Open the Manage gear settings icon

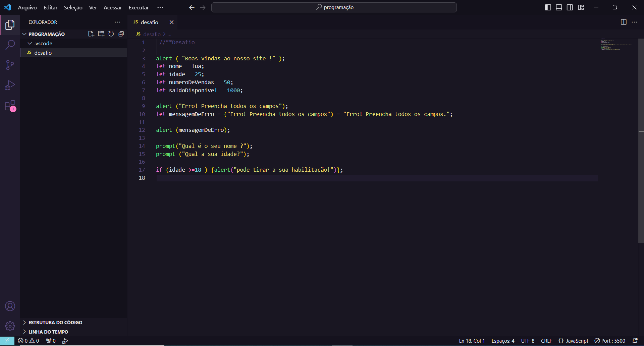tap(10, 326)
